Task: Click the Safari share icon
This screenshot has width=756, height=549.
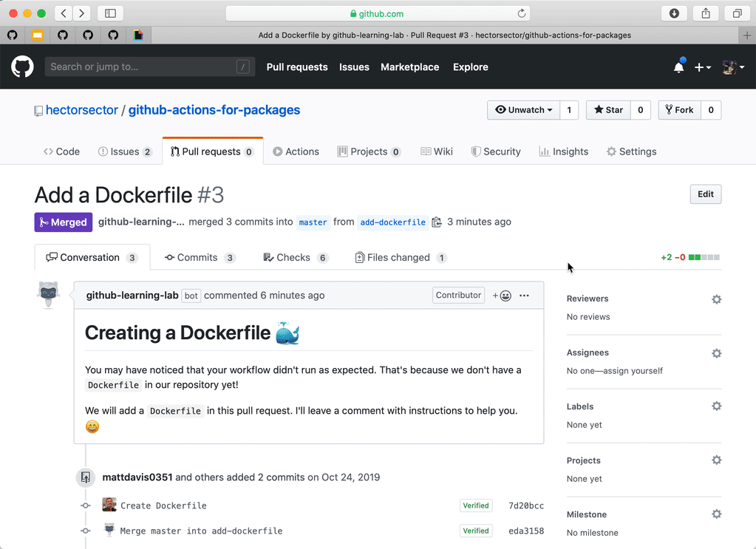Action: (x=706, y=13)
